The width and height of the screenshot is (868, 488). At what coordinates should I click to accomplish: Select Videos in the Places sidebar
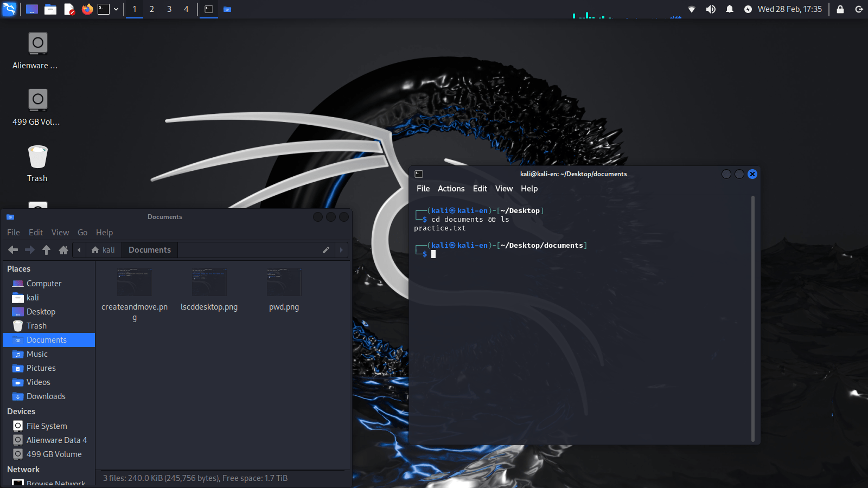[x=49, y=382]
